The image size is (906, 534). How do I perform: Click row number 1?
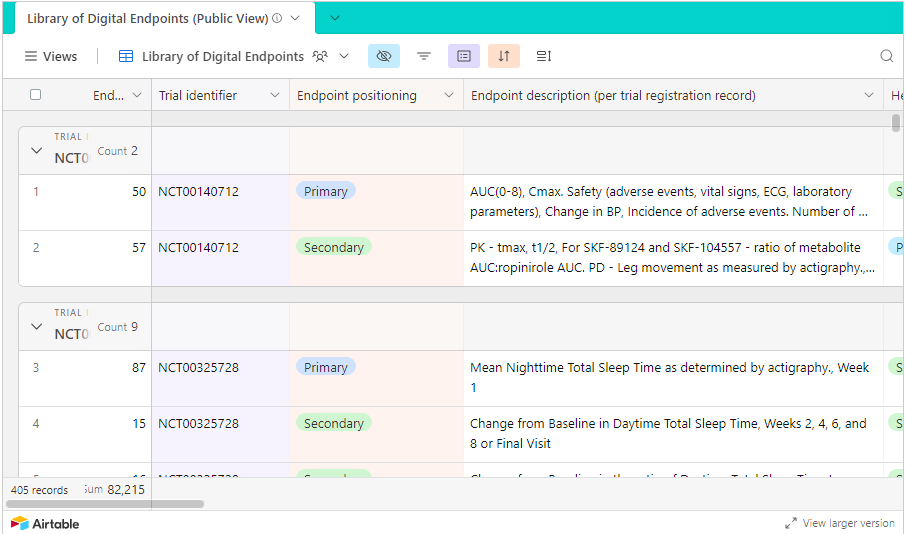[x=36, y=192]
